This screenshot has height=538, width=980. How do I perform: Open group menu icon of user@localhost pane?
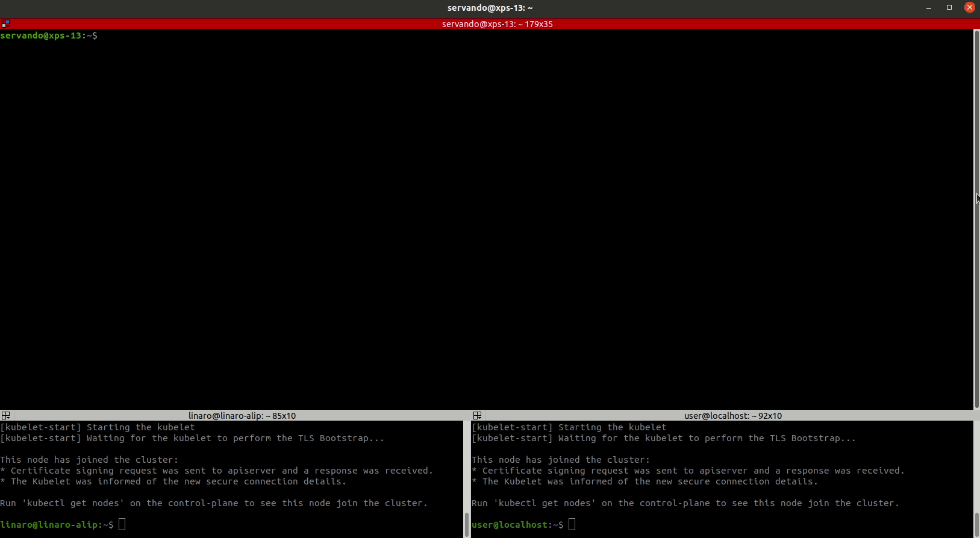click(x=477, y=416)
